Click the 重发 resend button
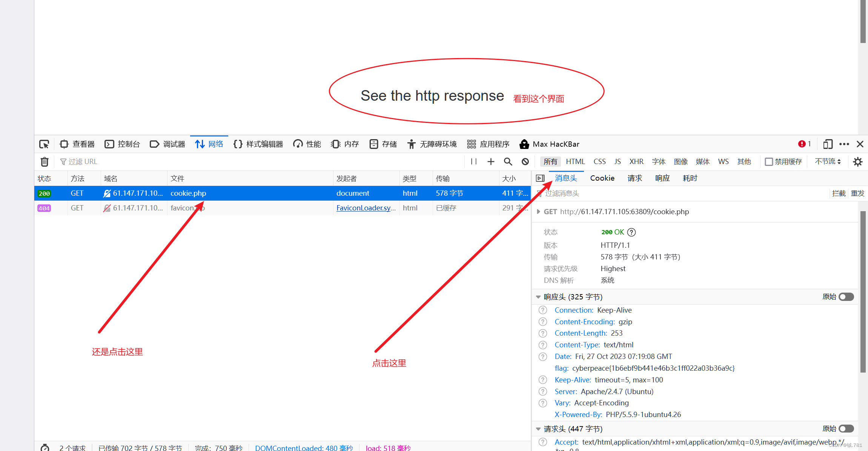Screen dimensions: 868x451 (857, 193)
